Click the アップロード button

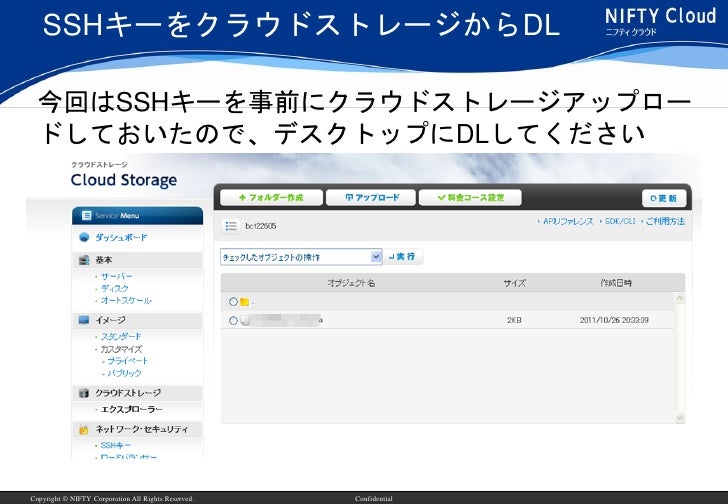(371, 198)
